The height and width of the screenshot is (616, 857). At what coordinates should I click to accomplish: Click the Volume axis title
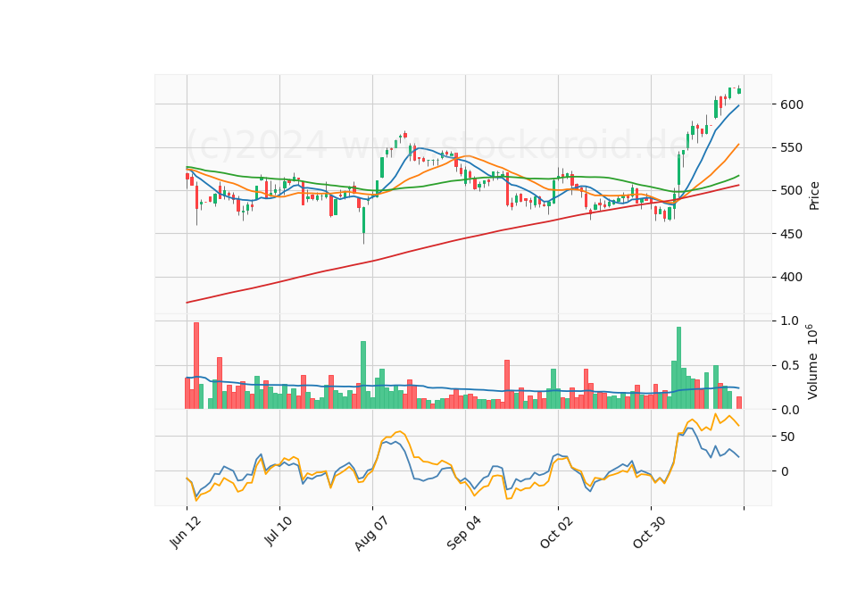click(812, 362)
